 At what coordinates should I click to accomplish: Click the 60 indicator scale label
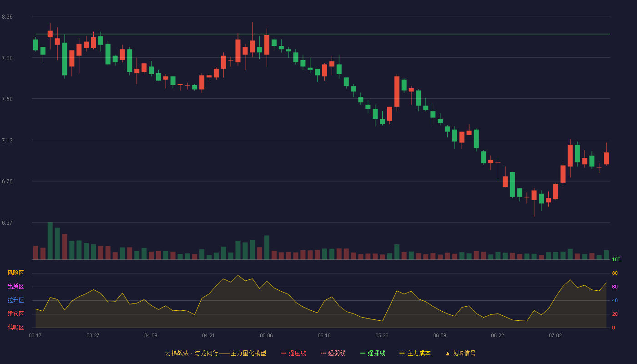[x=615, y=287]
